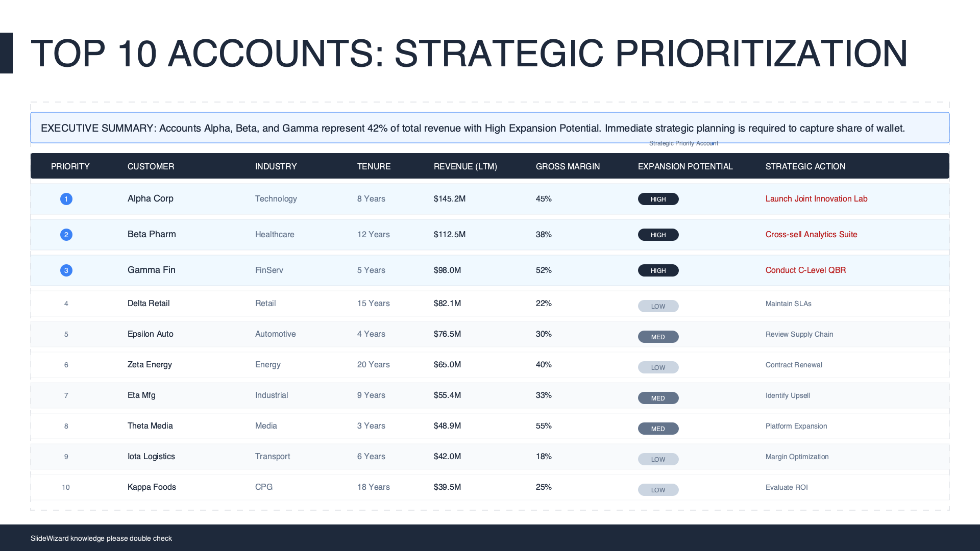Open the Cross-sell Analytics Suite action
Image resolution: width=980 pixels, height=551 pixels.
pyautogui.click(x=811, y=235)
